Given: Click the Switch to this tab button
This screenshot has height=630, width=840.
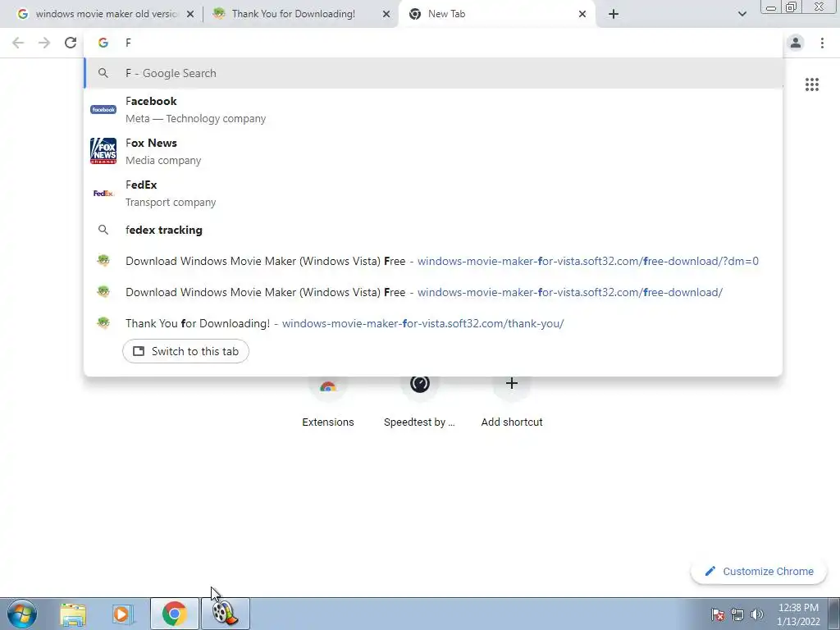Looking at the screenshot, I should coord(185,351).
